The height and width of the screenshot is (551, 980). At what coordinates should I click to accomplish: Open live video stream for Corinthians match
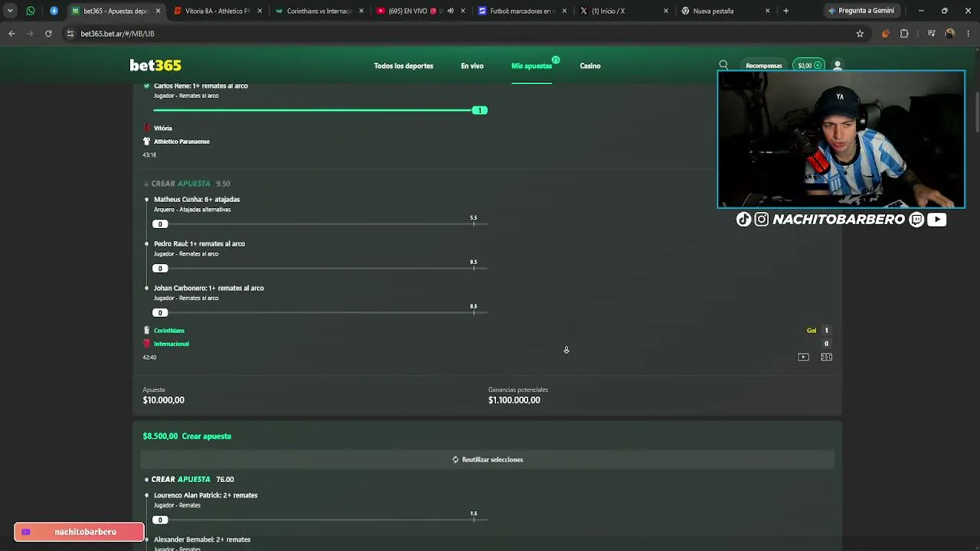click(x=803, y=357)
